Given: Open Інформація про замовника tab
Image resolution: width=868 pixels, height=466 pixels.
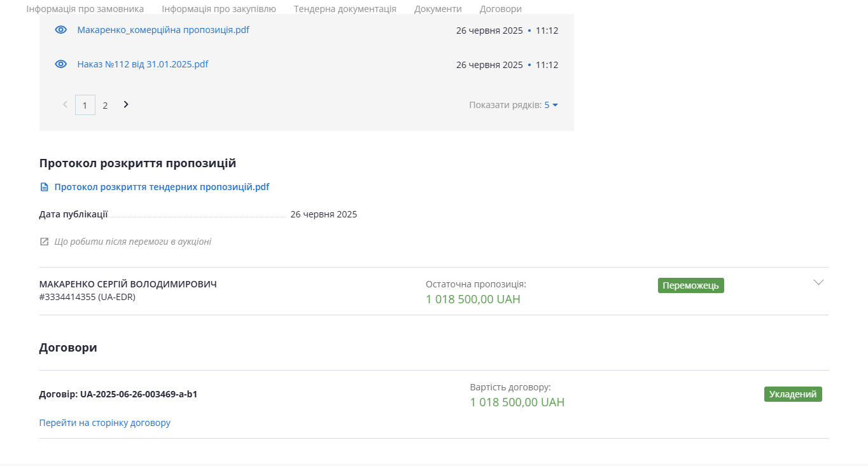Looking at the screenshot, I should pos(85,9).
